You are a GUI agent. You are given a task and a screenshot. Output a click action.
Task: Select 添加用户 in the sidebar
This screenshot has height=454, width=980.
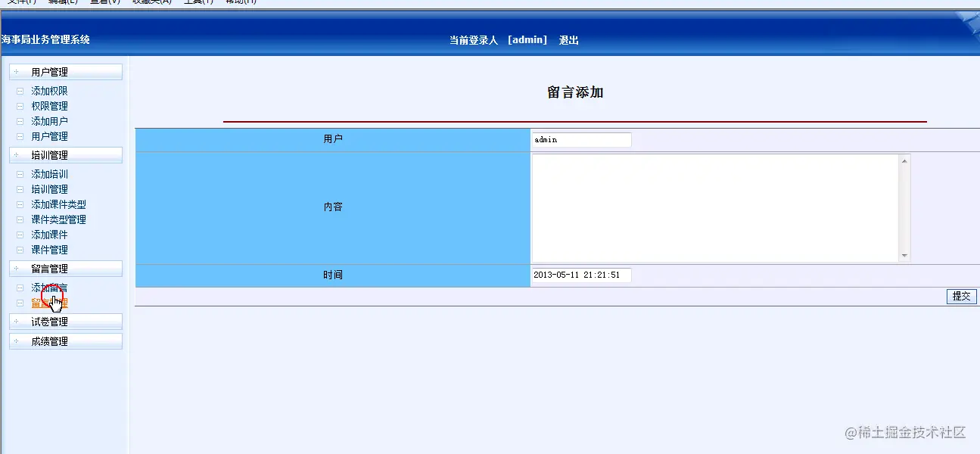point(49,121)
